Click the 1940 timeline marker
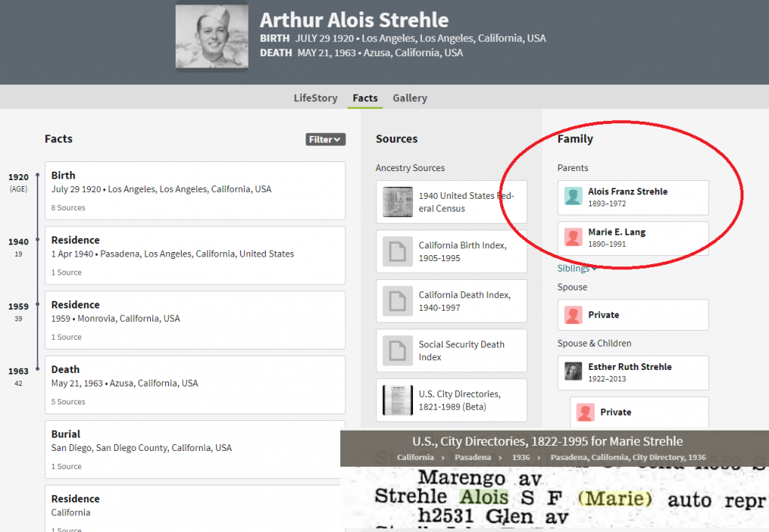The image size is (769, 532). tap(38, 242)
